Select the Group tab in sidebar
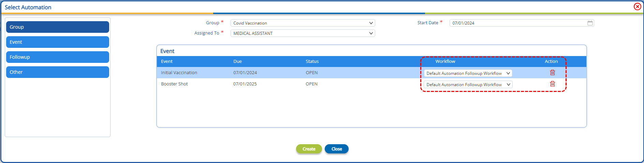The image size is (644, 163). [x=58, y=27]
